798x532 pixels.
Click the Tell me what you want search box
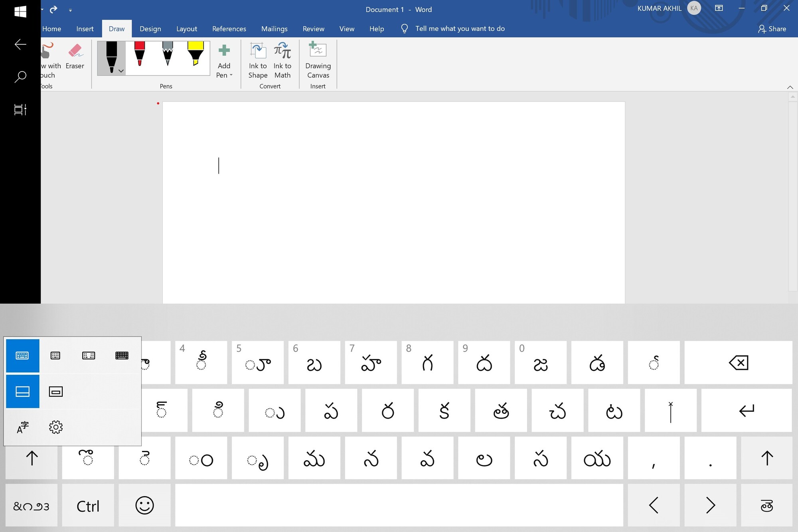pos(460,29)
